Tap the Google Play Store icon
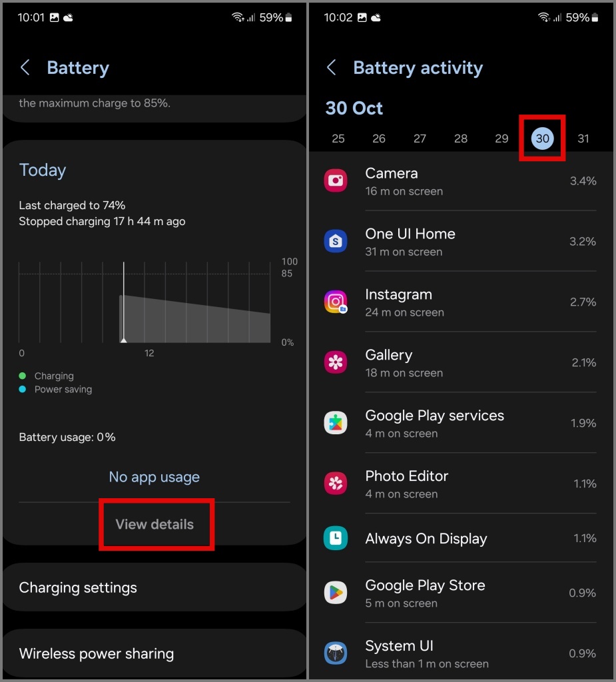This screenshot has height=682, width=616. [336, 592]
